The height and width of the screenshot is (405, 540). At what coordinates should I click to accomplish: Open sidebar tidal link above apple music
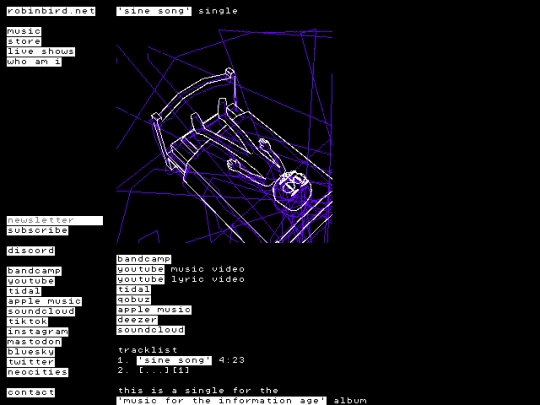click(x=24, y=291)
